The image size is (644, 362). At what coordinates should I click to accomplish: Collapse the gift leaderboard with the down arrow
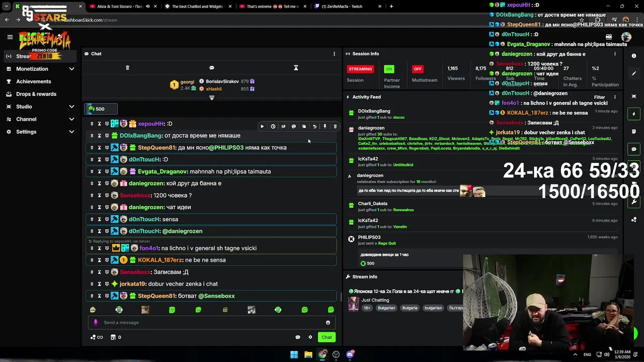click(x=212, y=98)
